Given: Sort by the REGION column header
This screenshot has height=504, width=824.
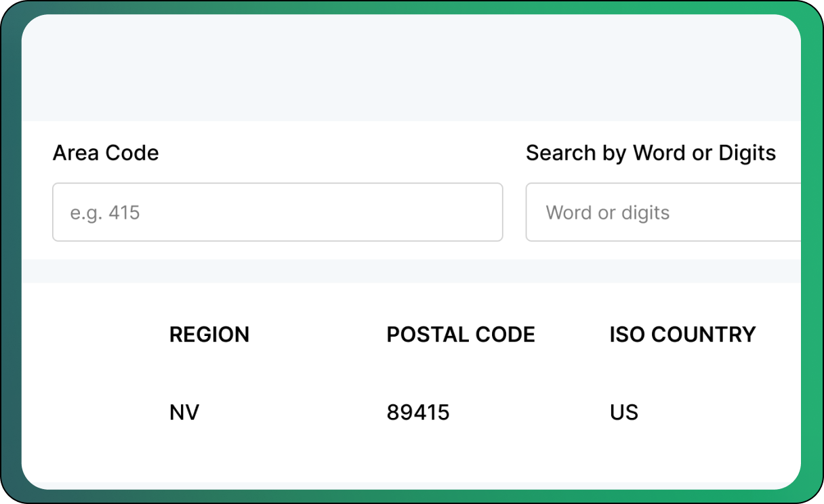Looking at the screenshot, I should click(x=209, y=335).
